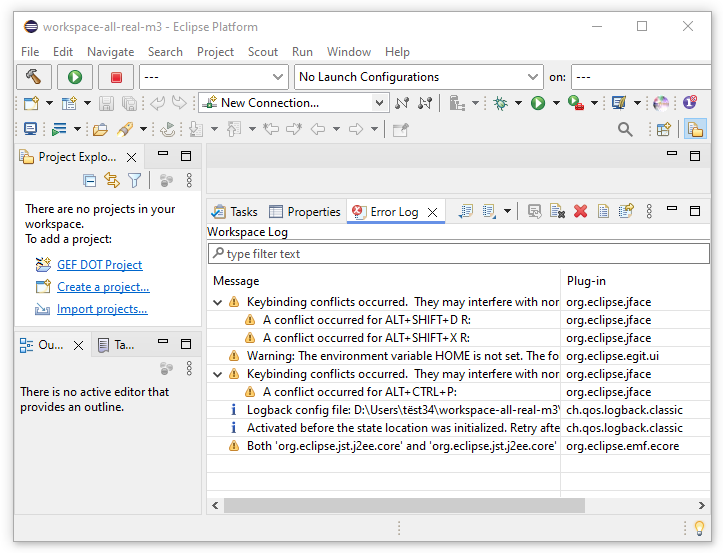Click the type filter text field

point(458,254)
